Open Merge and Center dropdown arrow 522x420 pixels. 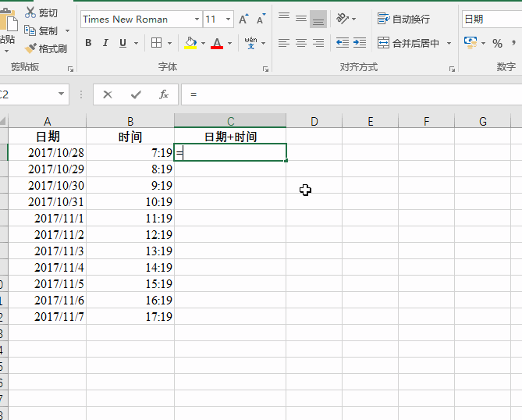click(449, 43)
